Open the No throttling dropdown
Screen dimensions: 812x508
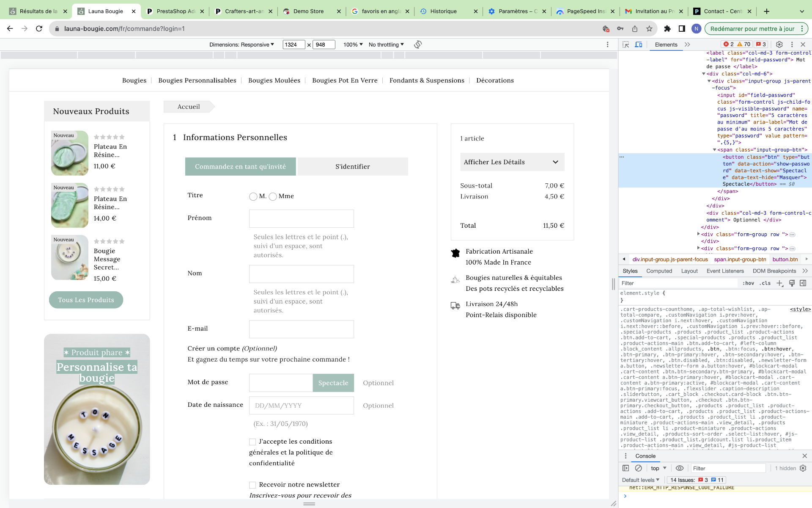pos(386,44)
